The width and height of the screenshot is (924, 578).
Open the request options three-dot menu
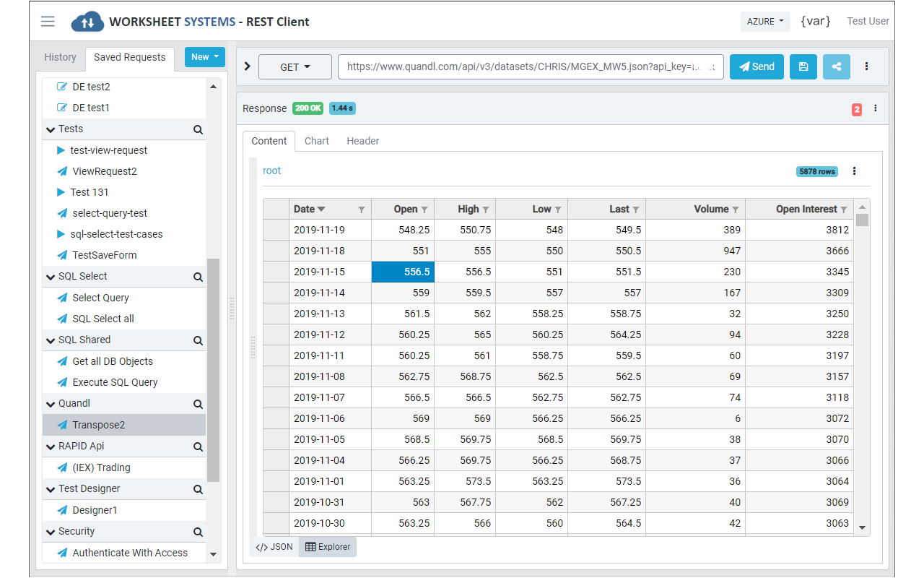(x=867, y=66)
